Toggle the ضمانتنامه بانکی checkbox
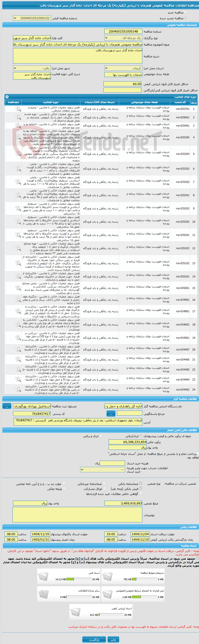This screenshot has width=199, height=644. point(141,483)
